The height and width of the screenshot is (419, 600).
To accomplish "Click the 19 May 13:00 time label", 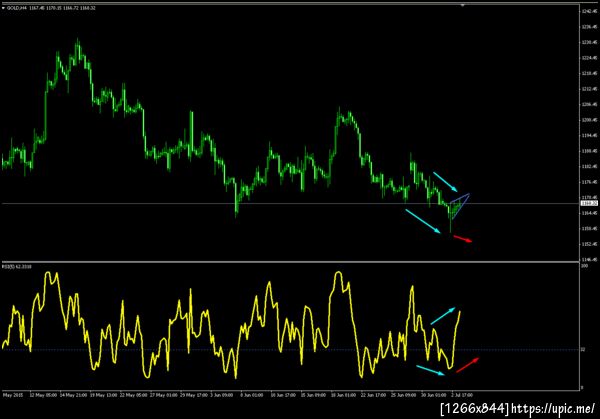I will 104,395.
